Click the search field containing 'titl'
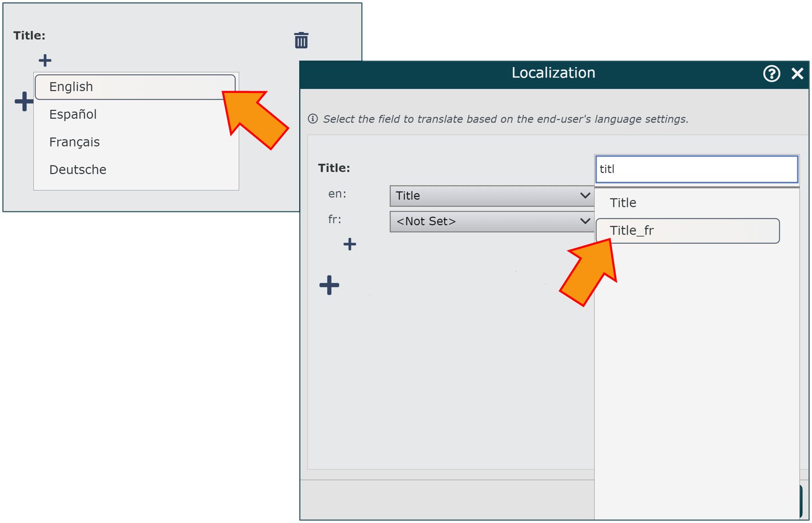Screen dimensions: 812x523 coord(697,169)
